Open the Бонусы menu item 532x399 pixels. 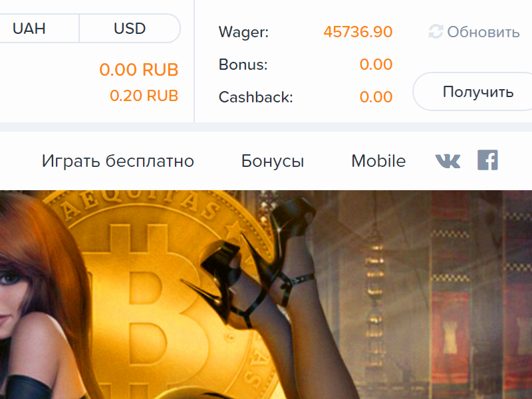(x=273, y=161)
